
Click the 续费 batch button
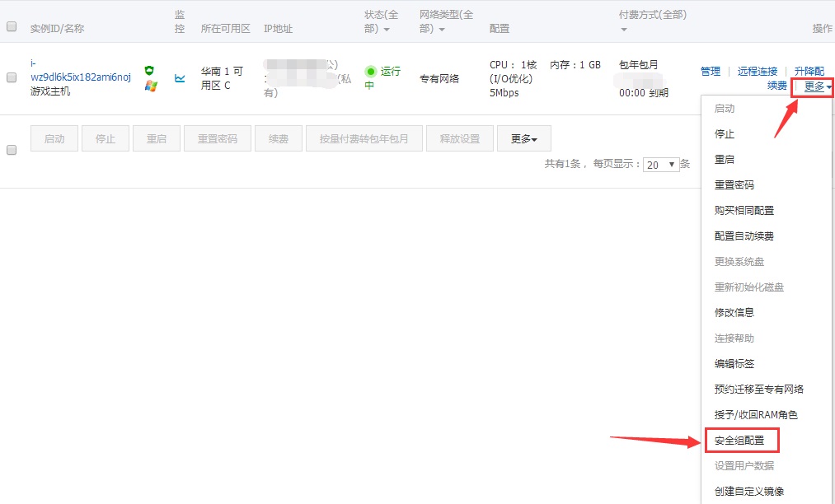coord(279,139)
